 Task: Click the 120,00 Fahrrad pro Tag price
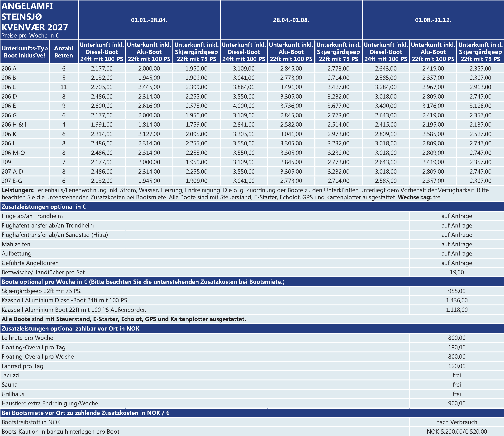click(457, 366)
